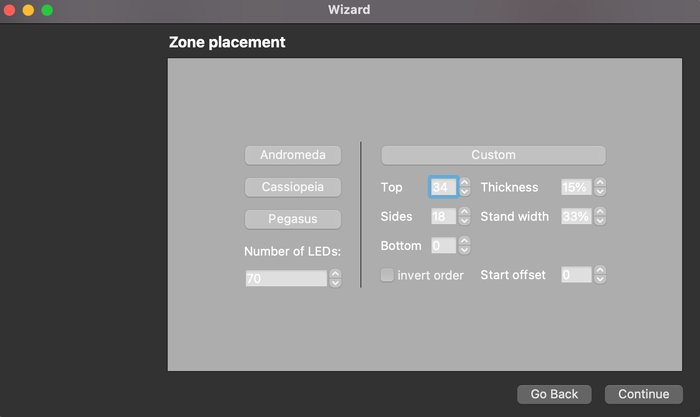The height and width of the screenshot is (417, 700).
Task: Enable the invert order checkbox
Action: coord(387,275)
